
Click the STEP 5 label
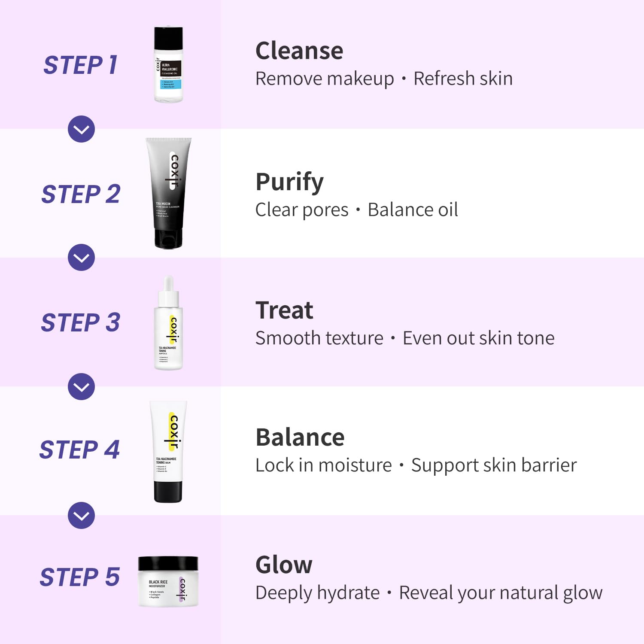[x=80, y=577]
